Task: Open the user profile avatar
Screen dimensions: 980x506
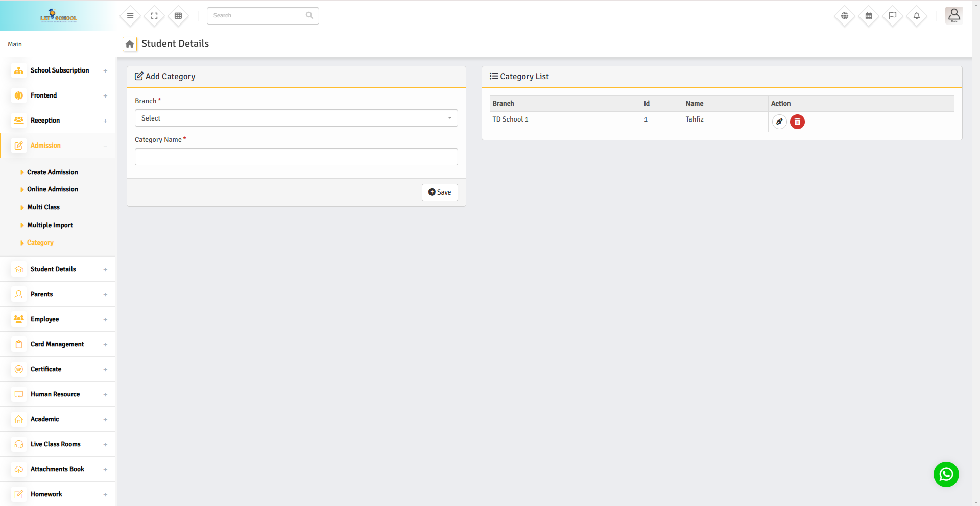Action: pyautogui.click(x=953, y=16)
